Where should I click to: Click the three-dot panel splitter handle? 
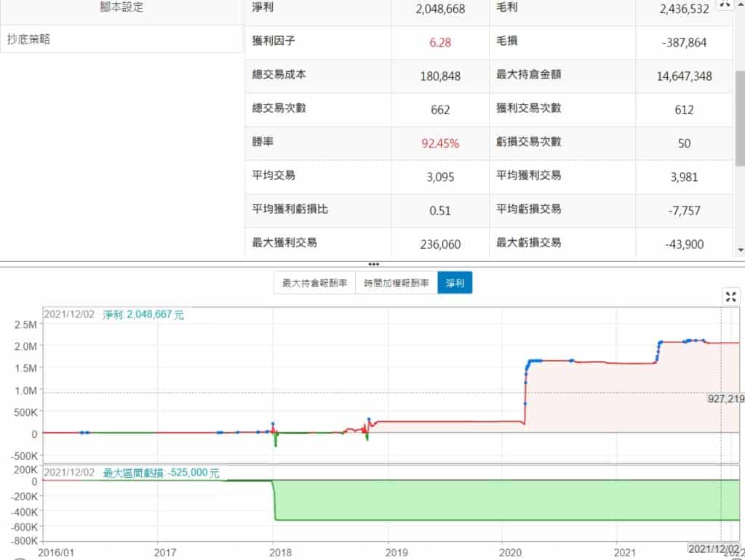click(x=373, y=264)
